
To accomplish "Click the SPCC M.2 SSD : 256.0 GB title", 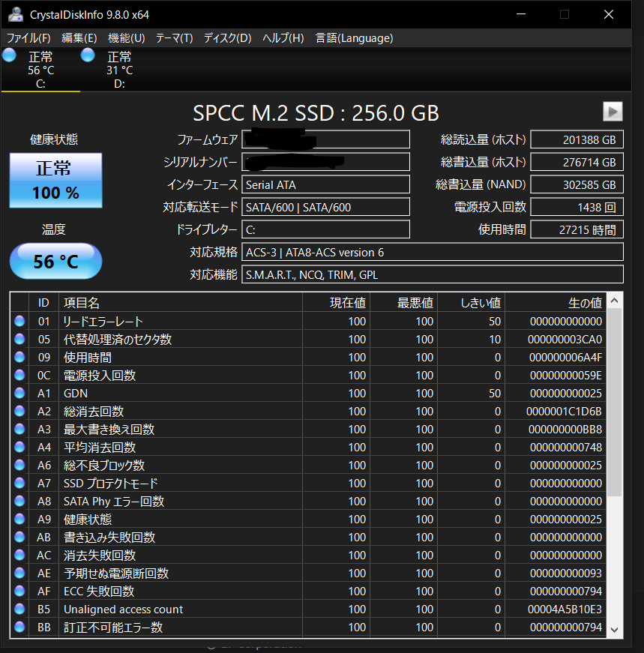I will [x=316, y=113].
